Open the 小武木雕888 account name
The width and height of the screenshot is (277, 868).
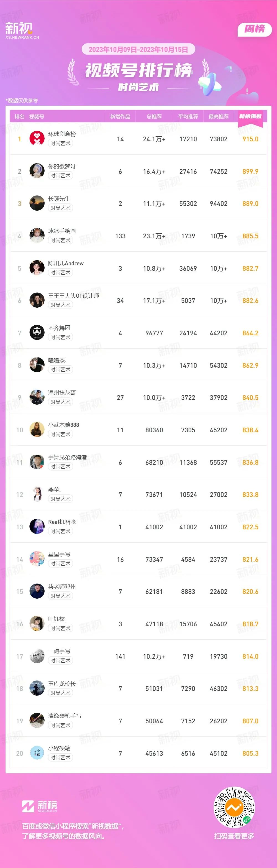(63, 425)
